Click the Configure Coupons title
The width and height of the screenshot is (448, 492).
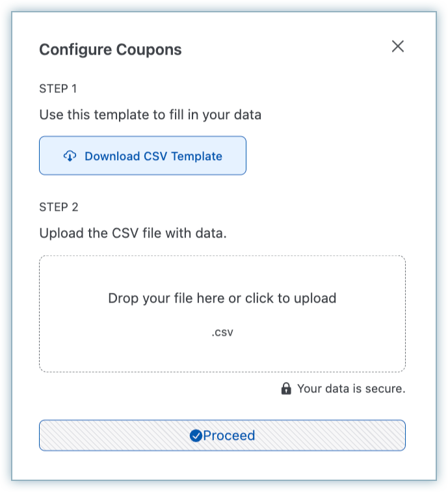pos(111,49)
